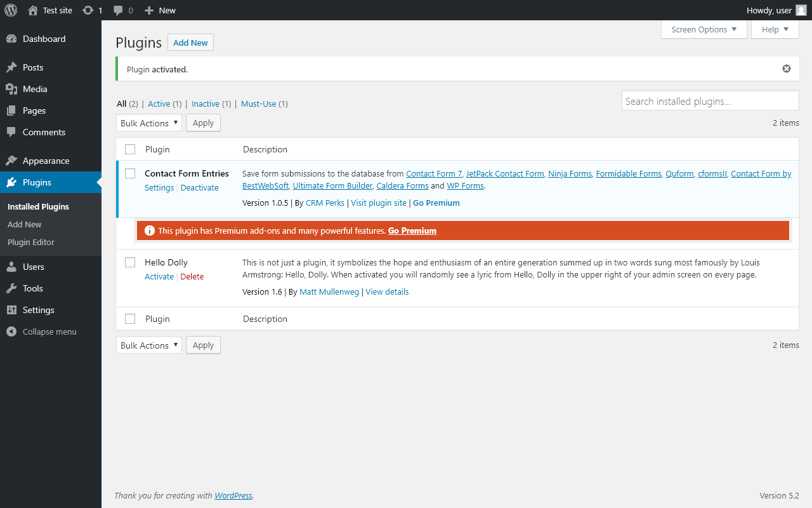The image size is (812, 508).
Task: Check the Contact Form Entries plugin checkbox
Action: (x=130, y=173)
